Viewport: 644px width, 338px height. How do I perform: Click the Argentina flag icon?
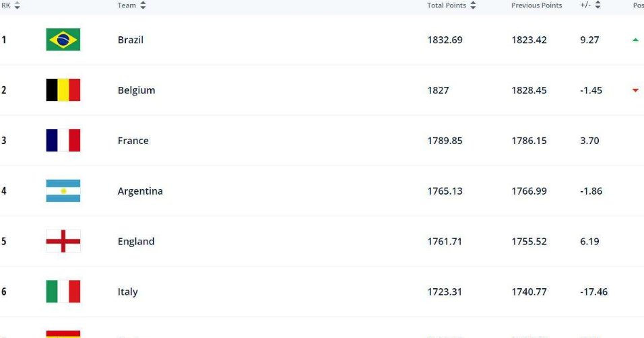(x=63, y=191)
